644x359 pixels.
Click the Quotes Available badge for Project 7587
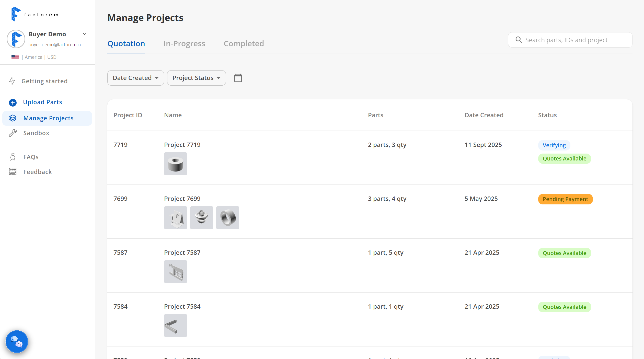(x=565, y=253)
